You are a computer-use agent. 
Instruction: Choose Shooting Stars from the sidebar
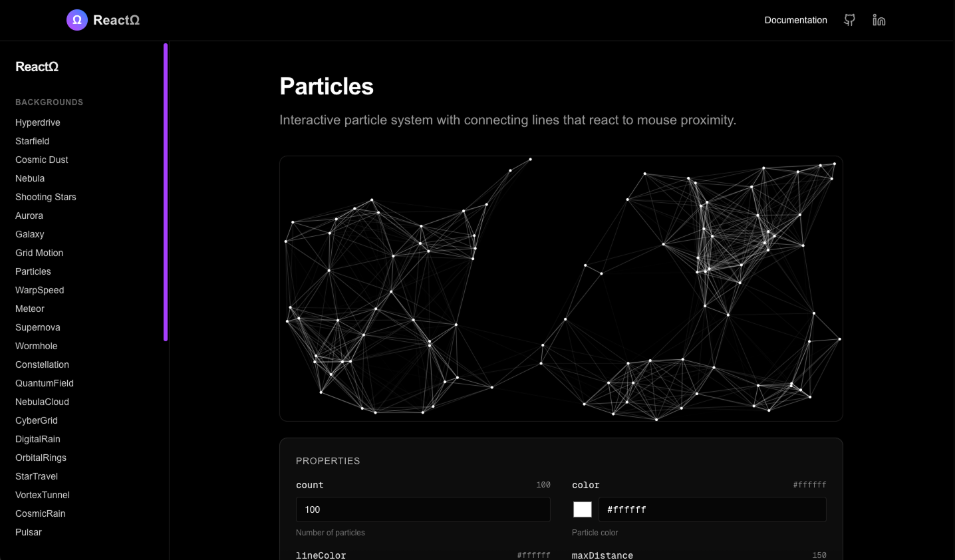[x=45, y=197]
